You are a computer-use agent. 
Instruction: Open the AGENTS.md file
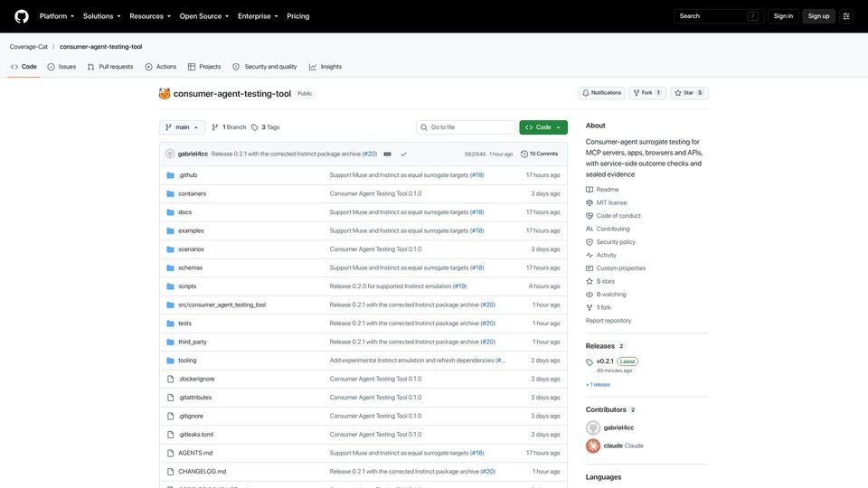(x=195, y=453)
